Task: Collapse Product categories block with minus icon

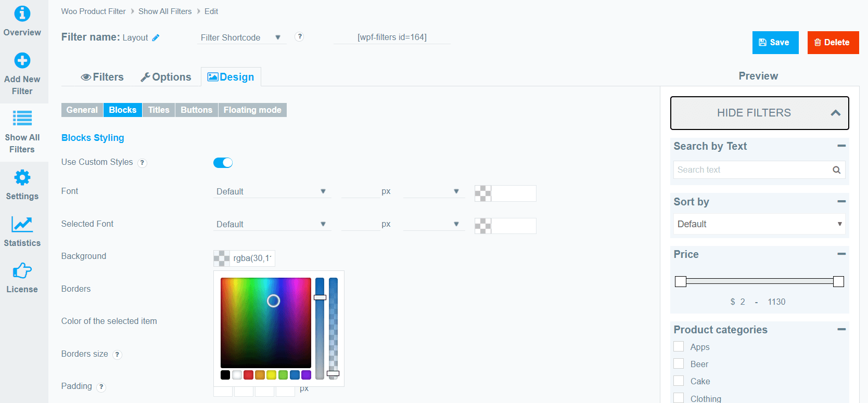Action: point(841,330)
